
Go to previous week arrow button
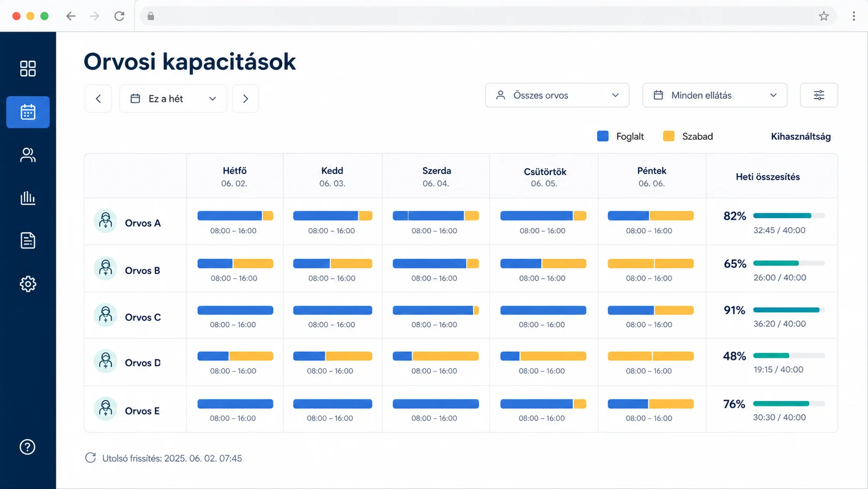pos(98,99)
